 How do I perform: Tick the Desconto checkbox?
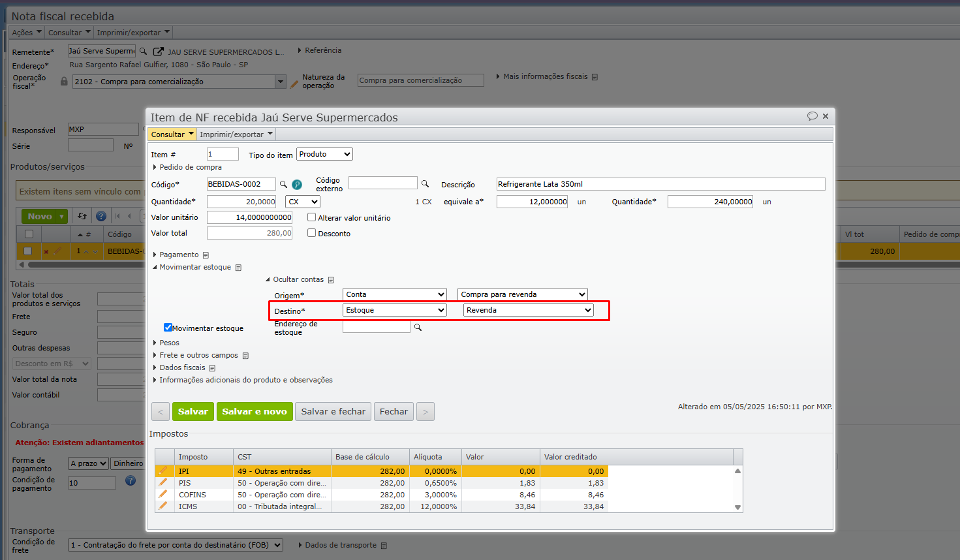coord(312,233)
